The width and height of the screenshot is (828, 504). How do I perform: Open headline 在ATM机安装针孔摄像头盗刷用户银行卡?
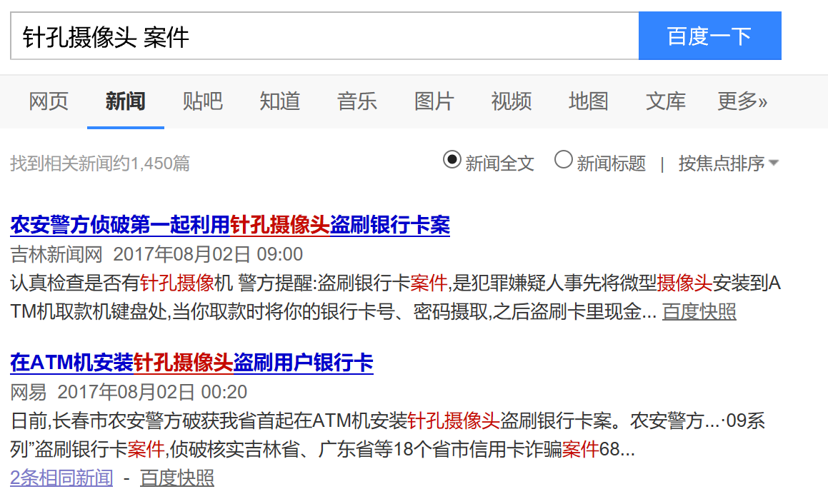pyautogui.click(x=191, y=363)
